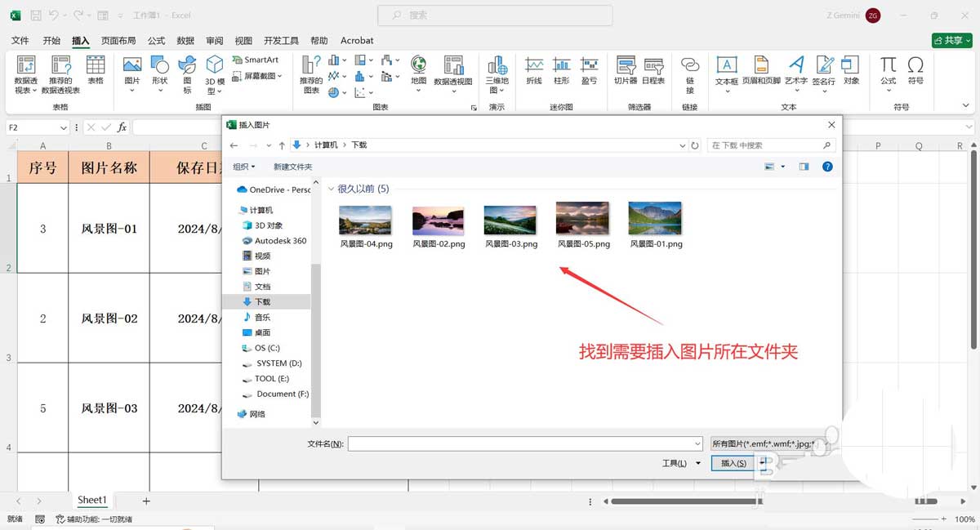Open Screenshot (屏幕截图) dropdown
980x530 pixels.
click(257, 76)
